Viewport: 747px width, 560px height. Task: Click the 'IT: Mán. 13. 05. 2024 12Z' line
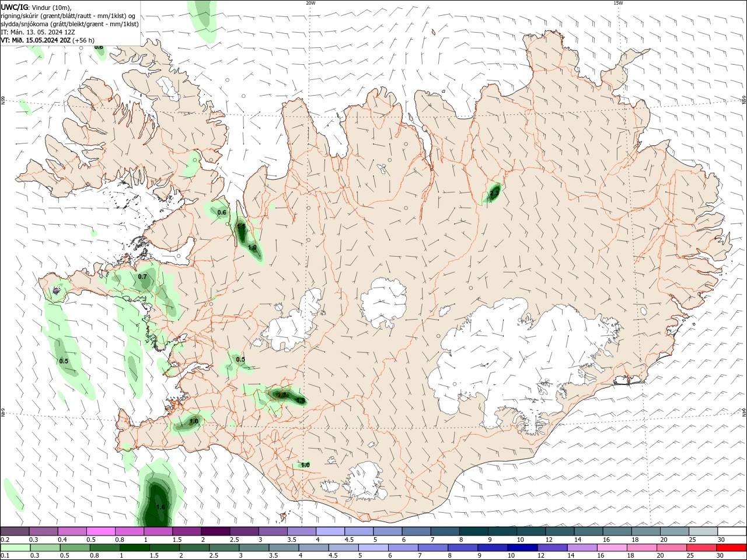37,32
